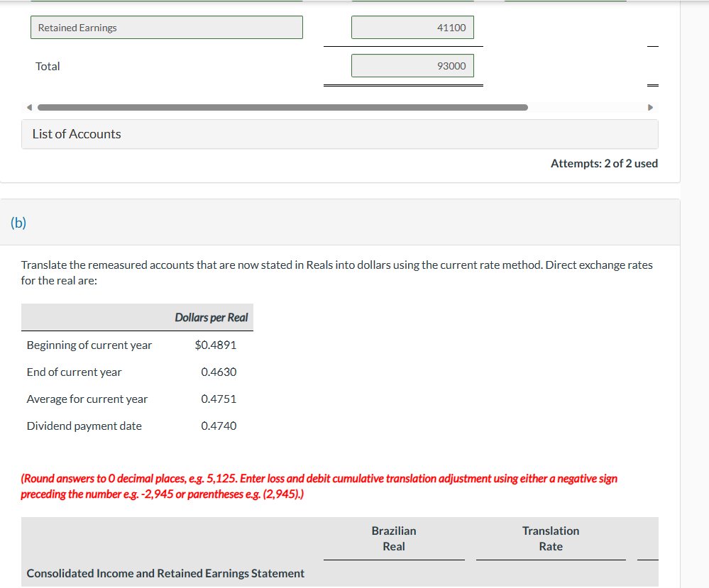Screen dimensions: 709x588
Task: Select the Consolidated Income and Retained Earnings label
Action: (x=165, y=573)
